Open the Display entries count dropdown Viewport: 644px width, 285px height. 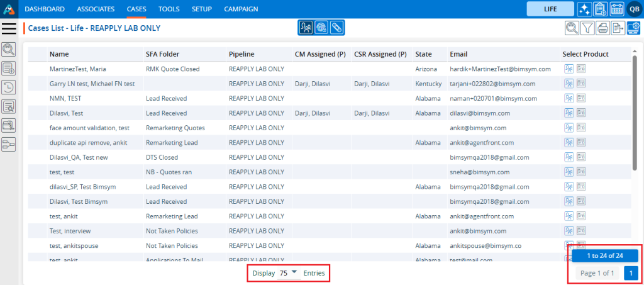pos(289,273)
